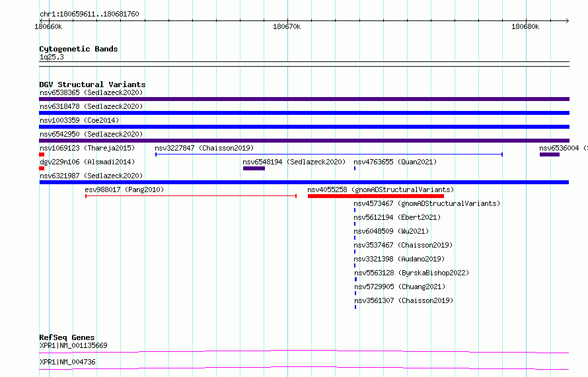Click the chr1:180659611..180681760 region label

click(x=89, y=14)
